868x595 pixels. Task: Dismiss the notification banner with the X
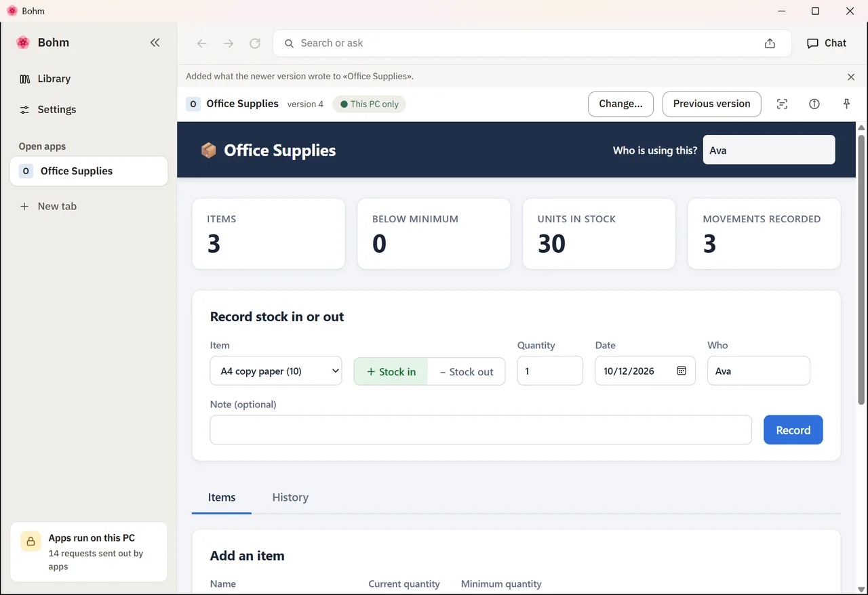point(851,77)
